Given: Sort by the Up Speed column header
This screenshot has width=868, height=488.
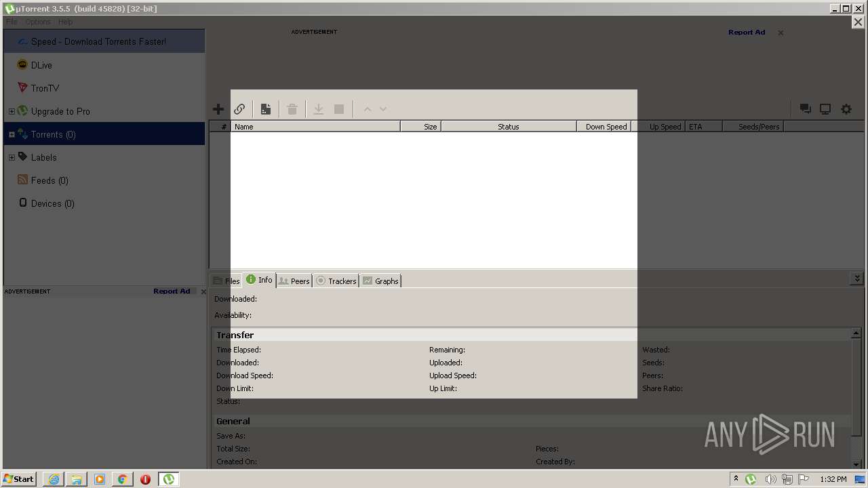Looking at the screenshot, I should (x=658, y=127).
